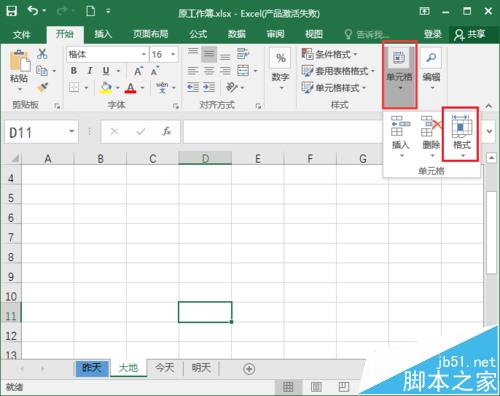Align text left
This screenshot has width=500, height=396.
[x=193, y=71]
